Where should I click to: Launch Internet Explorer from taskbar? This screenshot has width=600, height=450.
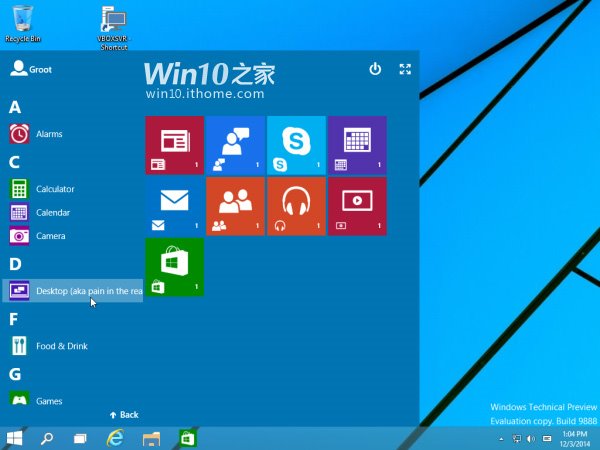pos(115,438)
